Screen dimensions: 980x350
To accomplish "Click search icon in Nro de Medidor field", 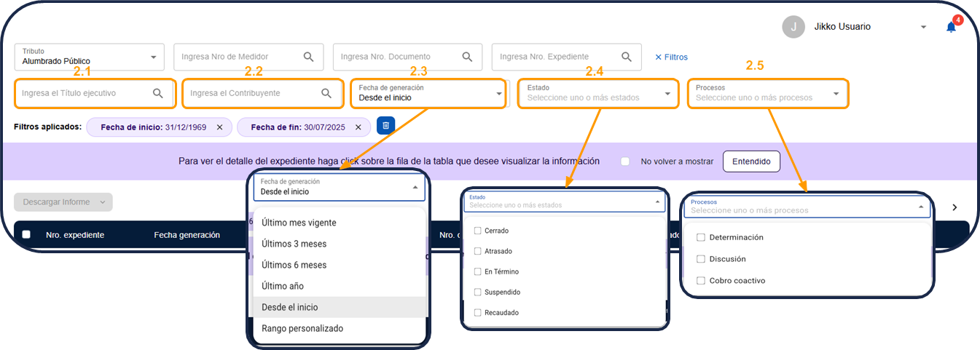I will click(308, 57).
